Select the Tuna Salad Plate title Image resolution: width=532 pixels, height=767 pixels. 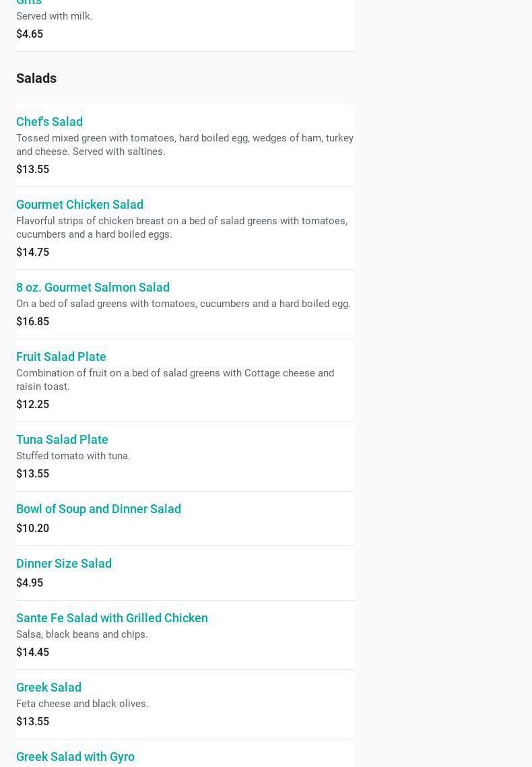(62, 440)
